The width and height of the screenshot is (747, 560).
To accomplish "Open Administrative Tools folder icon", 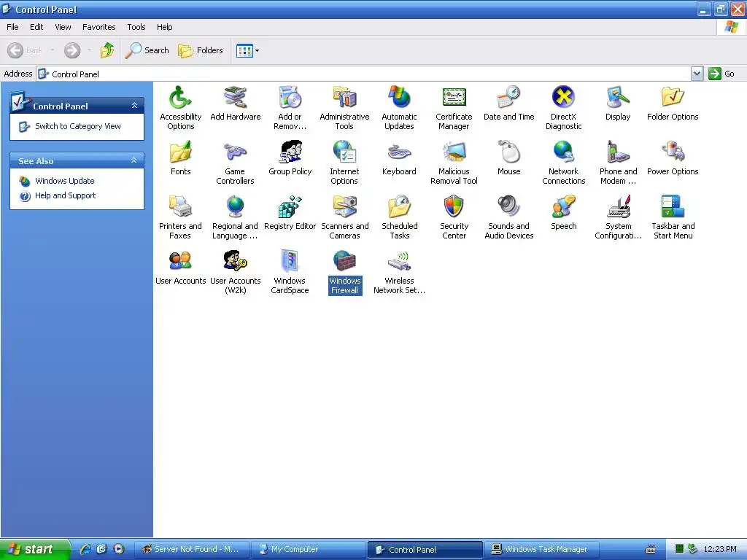I will pos(344,98).
